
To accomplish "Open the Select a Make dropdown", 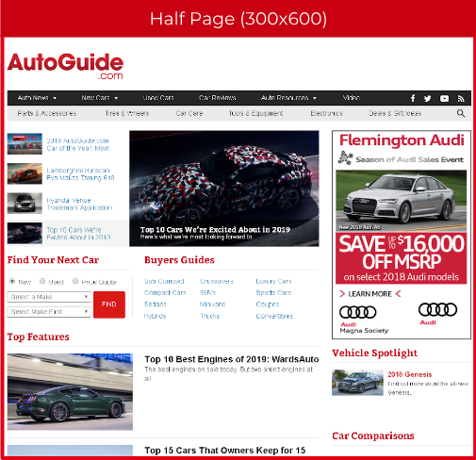I will click(49, 297).
